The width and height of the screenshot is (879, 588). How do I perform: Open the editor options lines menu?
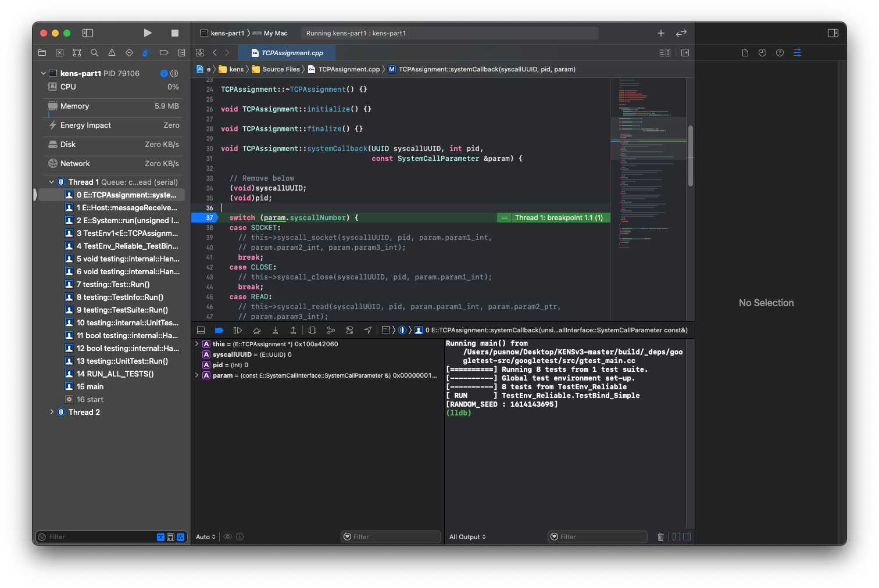(x=664, y=52)
